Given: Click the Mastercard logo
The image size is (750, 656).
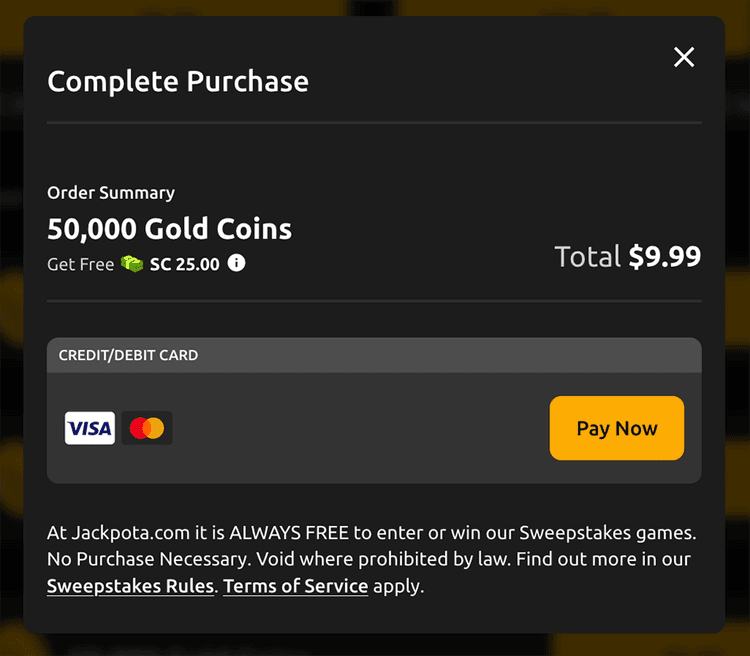Looking at the screenshot, I should pos(147,428).
